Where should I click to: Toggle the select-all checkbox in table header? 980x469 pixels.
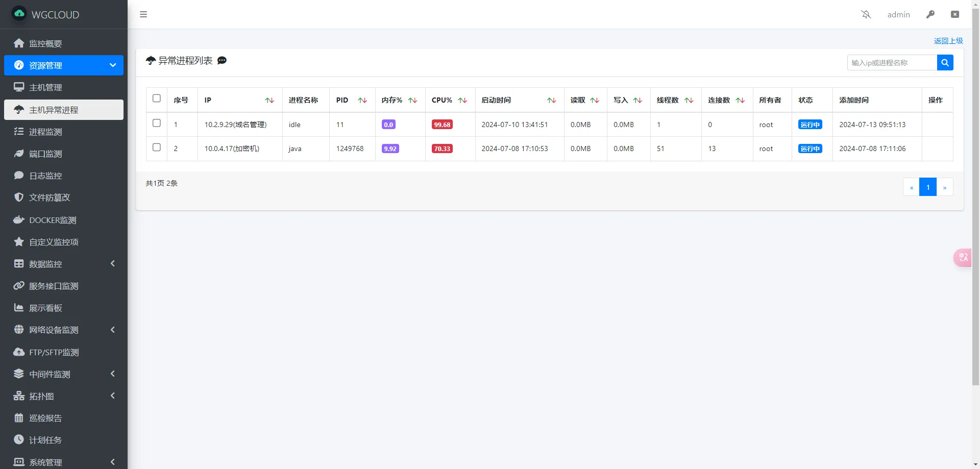click(157, 98)
